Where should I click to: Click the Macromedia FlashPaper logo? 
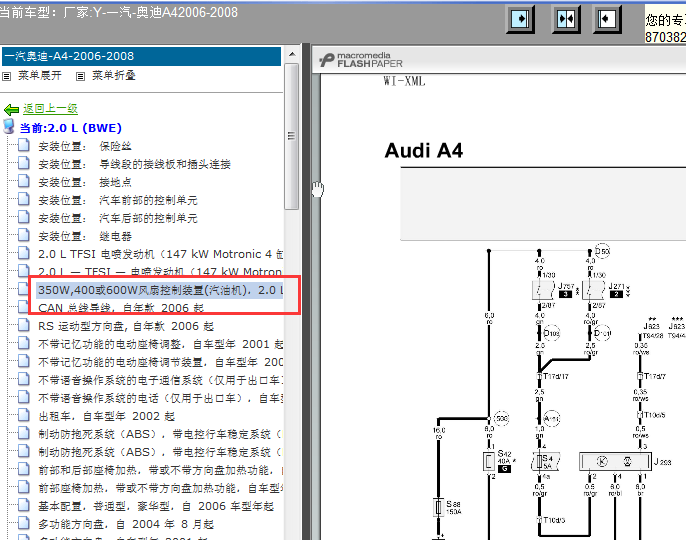pyautogui.click(x=360, y=60)
